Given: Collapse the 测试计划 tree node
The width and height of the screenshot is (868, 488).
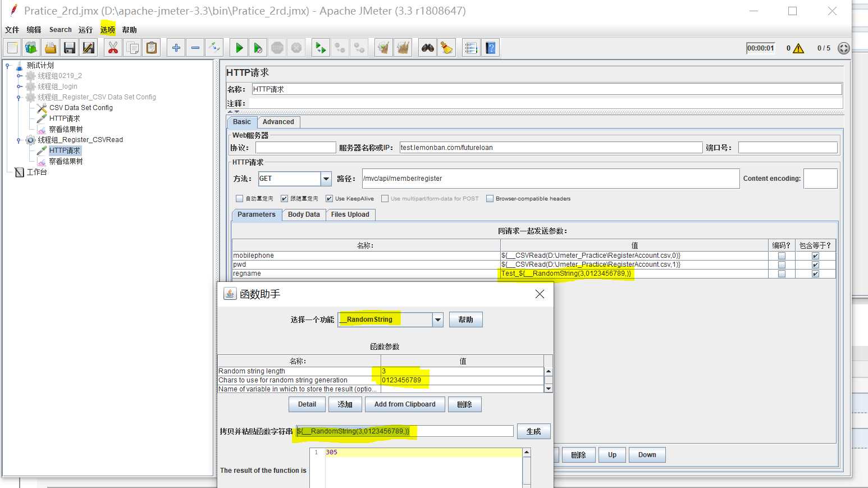Looking at the screenshot, I should click(8, 66).
